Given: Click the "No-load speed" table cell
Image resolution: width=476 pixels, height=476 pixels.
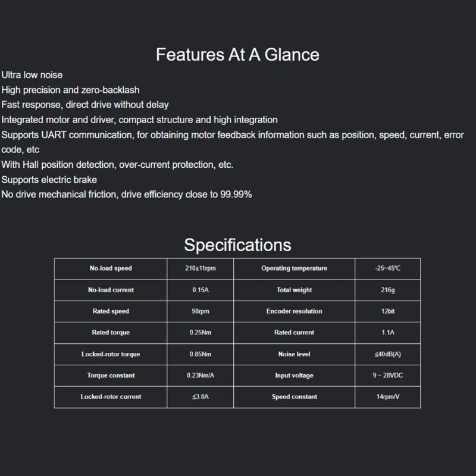Looking at the screenshot, I should click(111, 268).
